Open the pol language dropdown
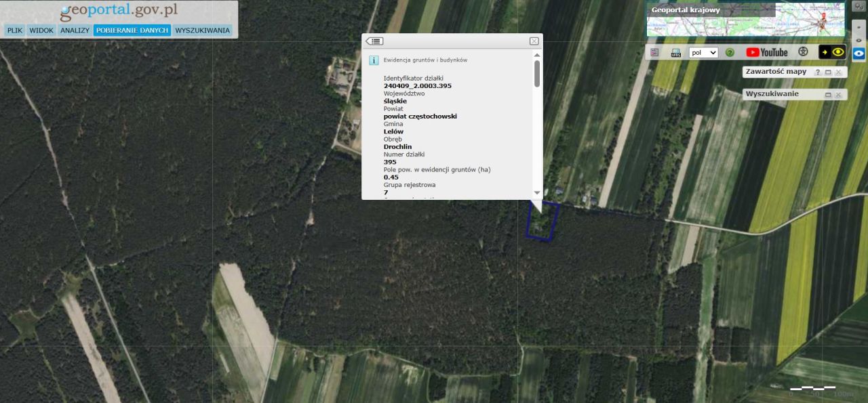Viewport: 868px width, 403px height. [x=703, y=52]
